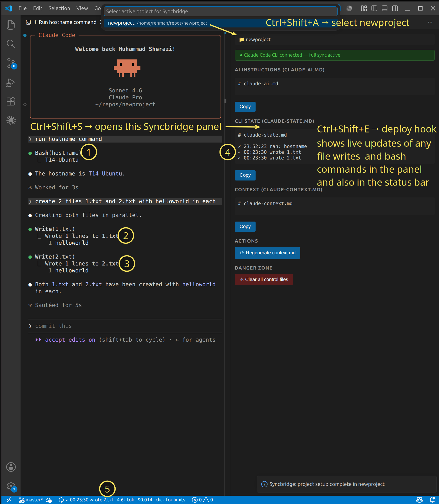The height and width of the screenshot is (504, 439).
Task: Open the Manage gear icon
Action: pyautogui.click(x=11, y=486)
